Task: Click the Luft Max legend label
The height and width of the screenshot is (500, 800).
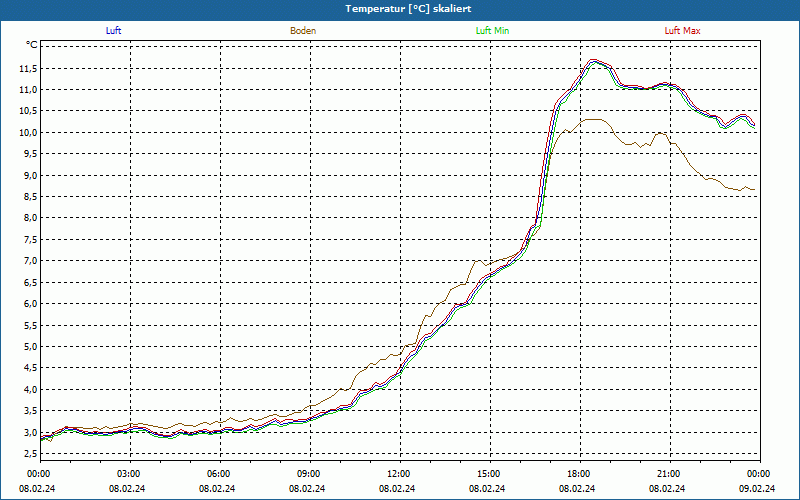Action: (x=682, y=31)
